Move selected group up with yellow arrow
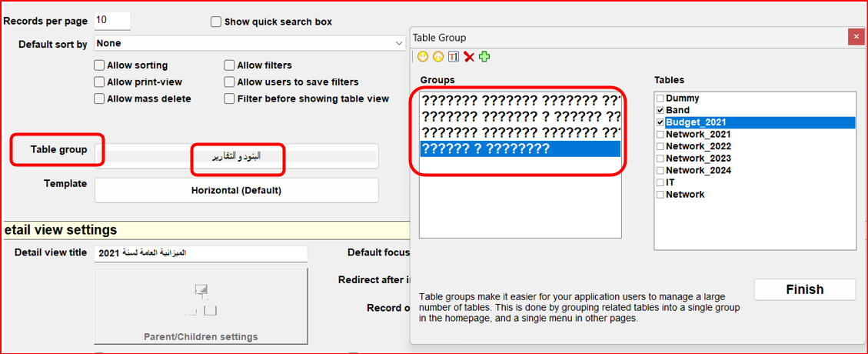868x354 pixels. [x=438, y=56]
